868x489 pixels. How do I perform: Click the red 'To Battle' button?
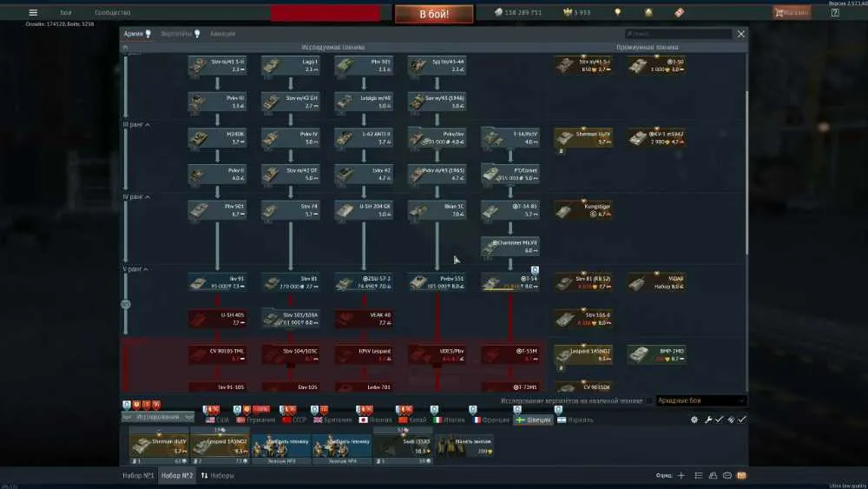434,14
